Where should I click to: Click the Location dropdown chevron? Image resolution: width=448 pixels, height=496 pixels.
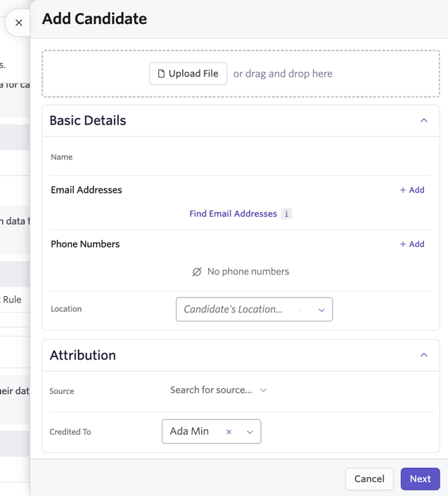point(321,310)
